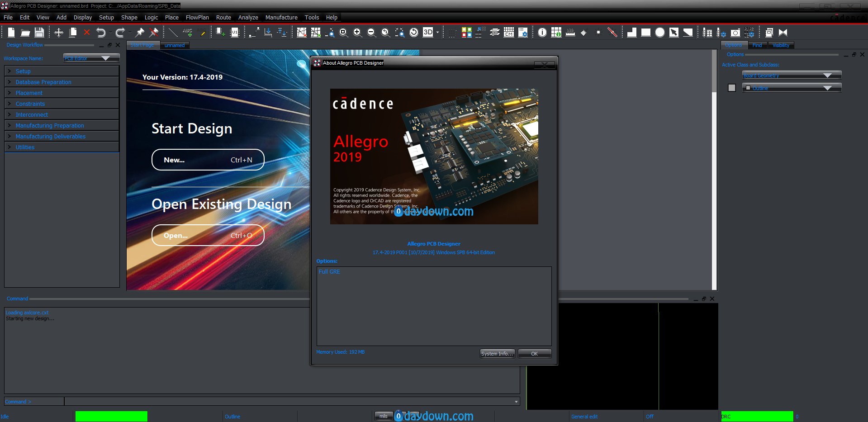Screen dimensions: 868x422
Task: Expand the Placement workflow section
Action: click(x=62, y=93)
